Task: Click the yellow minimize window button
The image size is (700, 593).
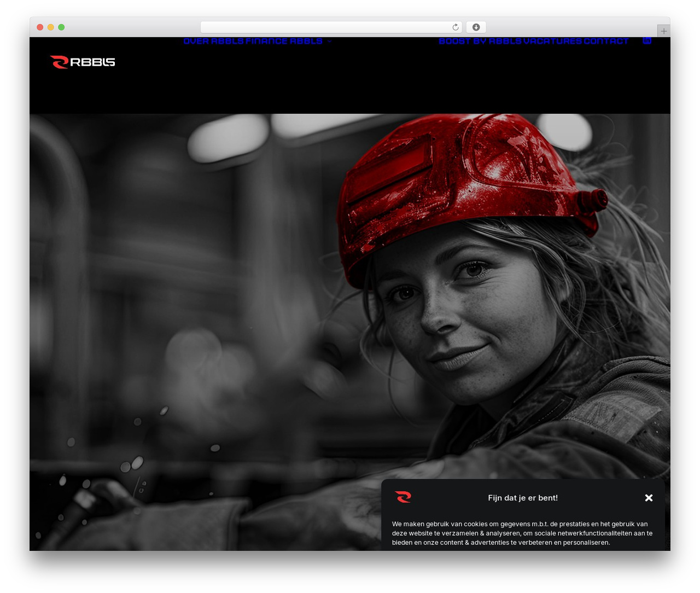Action: point(51,27)
